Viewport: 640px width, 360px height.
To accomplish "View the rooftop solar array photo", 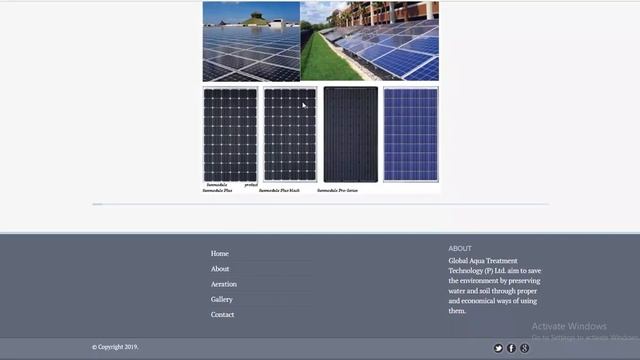I will coord(251,42).
